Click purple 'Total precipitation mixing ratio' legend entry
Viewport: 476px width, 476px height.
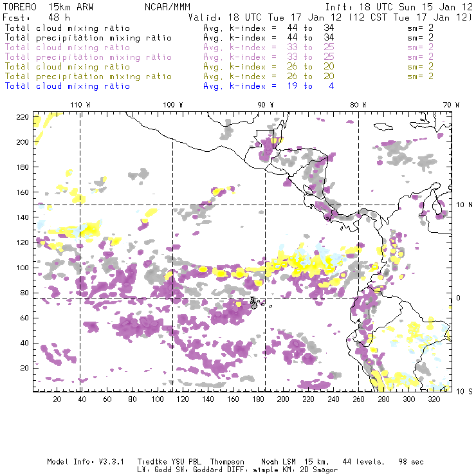pyautogui.click(x=88, y=57)
